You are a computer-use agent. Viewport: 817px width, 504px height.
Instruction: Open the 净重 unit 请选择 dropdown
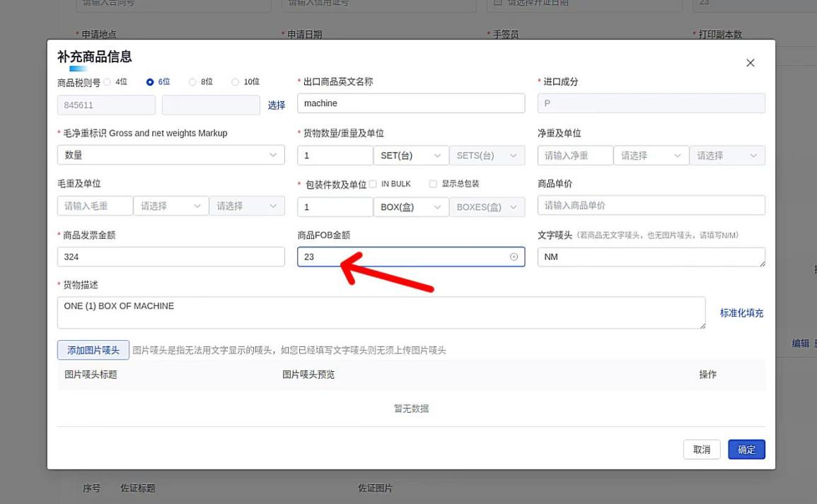[x=651, y=156]
